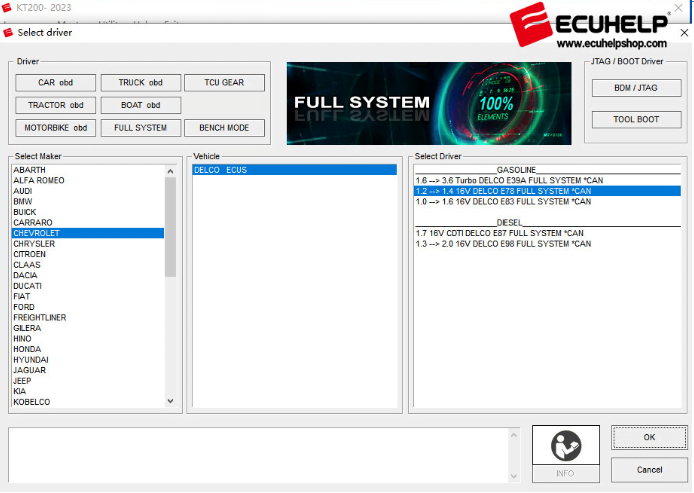Image resolution: width=694 pixels, height=493 pixels.
Task: Click description box scroll up arrow
Action: 514,435
